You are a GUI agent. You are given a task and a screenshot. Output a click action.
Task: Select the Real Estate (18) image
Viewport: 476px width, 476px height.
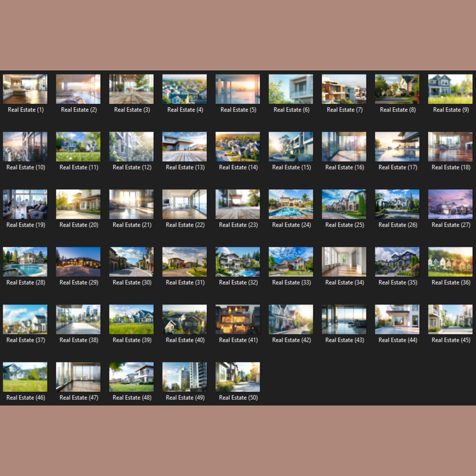click(450, 147)
